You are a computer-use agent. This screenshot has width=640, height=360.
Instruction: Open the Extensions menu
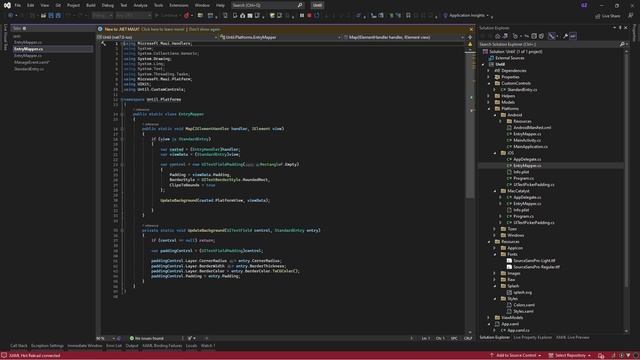click(179, 5)
